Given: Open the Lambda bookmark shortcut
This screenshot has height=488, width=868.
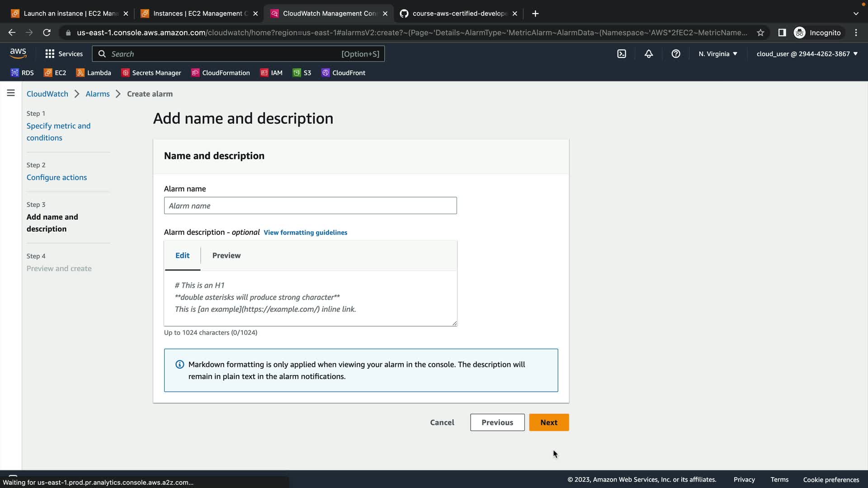Looking at the screenshot, I should point(94,73).
